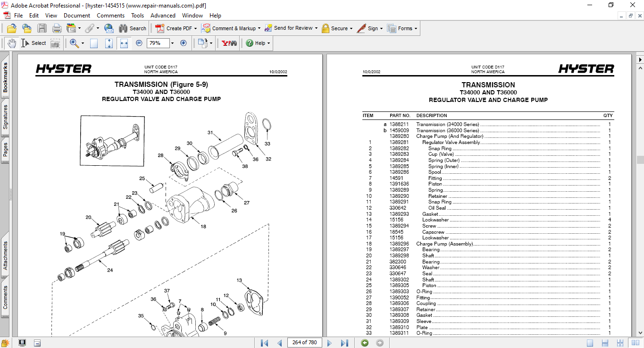Switch to Single Page layout
The width and height of the screenshot is (644, 348).
click(x=590, y=343)
